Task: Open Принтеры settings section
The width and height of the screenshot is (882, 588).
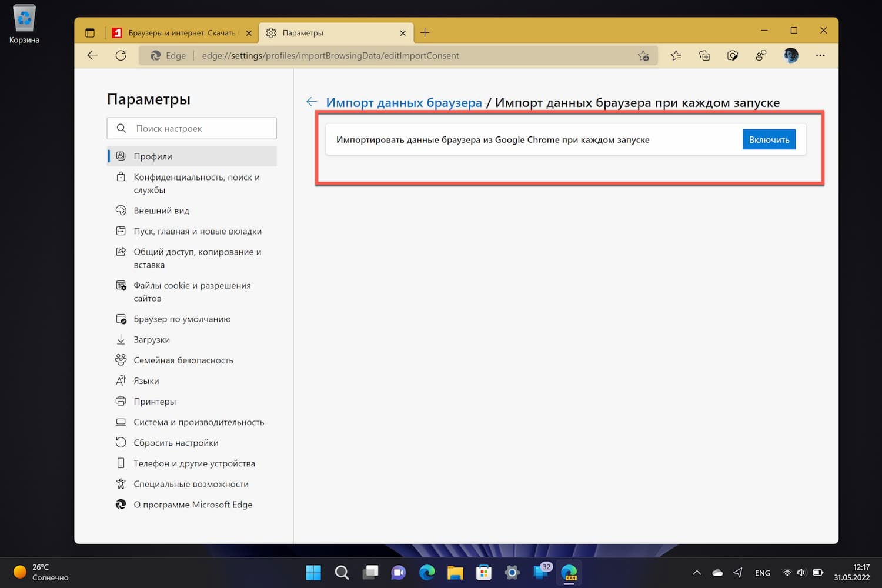Action: point(192,401)
